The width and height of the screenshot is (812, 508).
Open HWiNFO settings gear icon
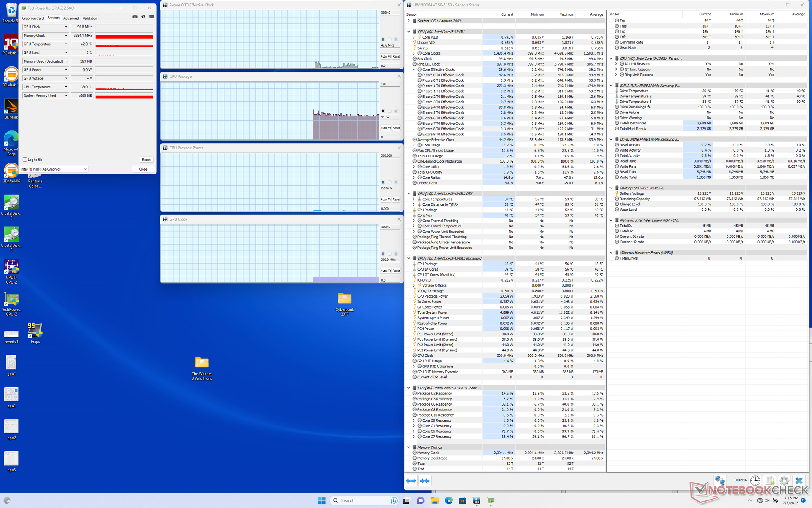click(x=784, y=480)
